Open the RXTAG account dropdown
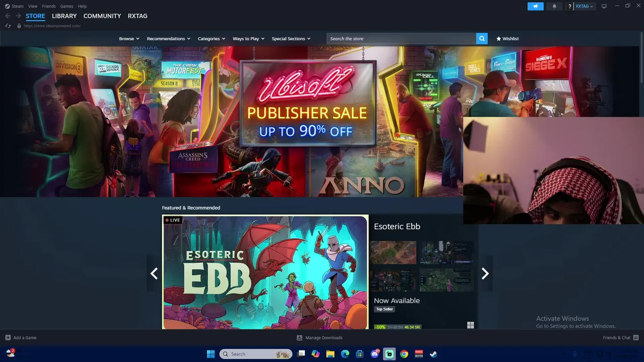 (584, 6)
